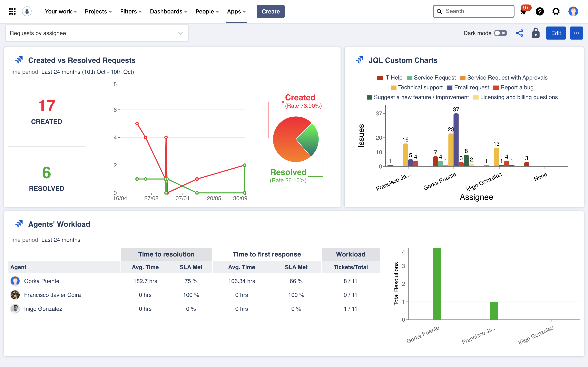This screenshot has width=588, height=367.
Task: Toggle the Technical support legend series
Action: tap(416, 87)
